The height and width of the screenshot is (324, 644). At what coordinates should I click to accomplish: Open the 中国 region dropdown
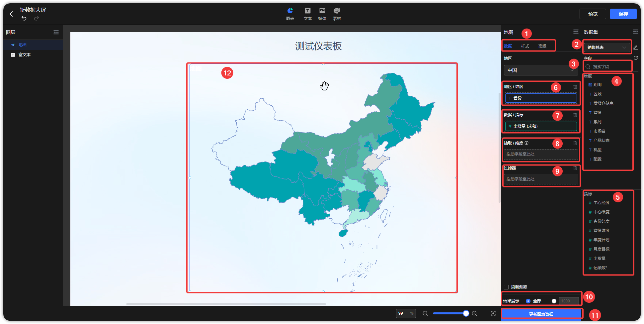[541, 70]
